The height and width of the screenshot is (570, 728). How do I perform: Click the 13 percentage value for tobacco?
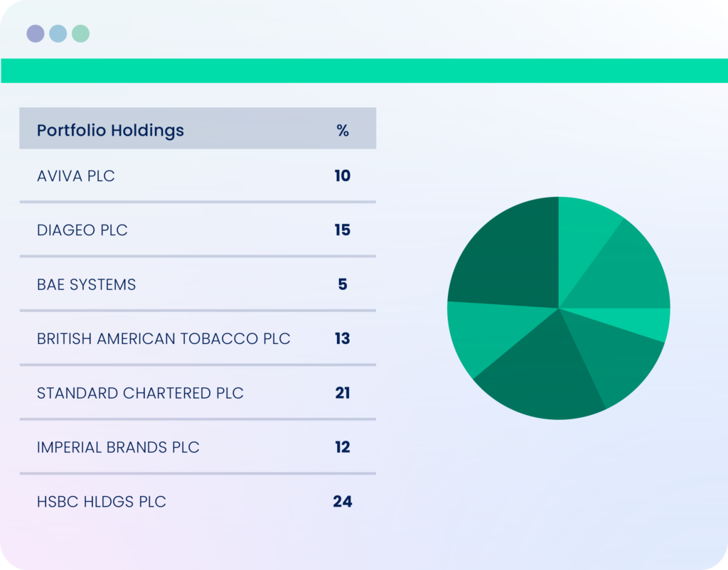[x=343, y=338]
